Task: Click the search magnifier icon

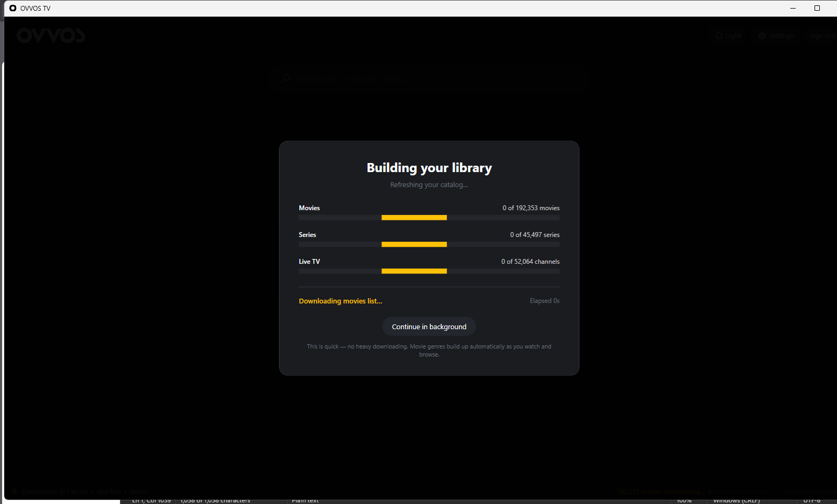Action: click(x=284, y=79)
